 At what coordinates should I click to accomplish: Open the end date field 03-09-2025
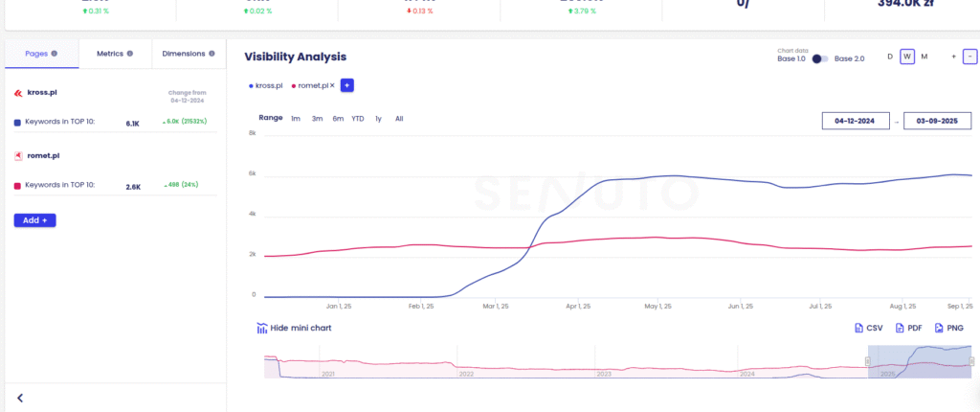click(x=937, y=121)
